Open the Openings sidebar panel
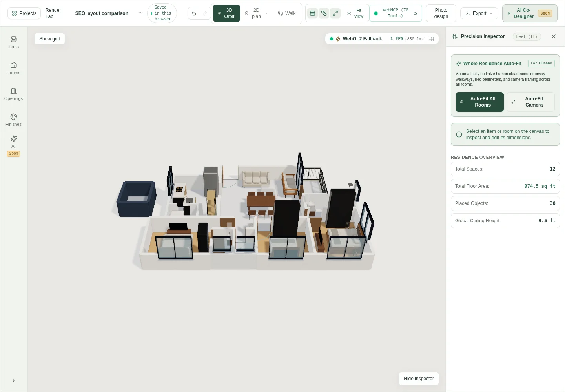Viewport: 565px width, 392px height. [13, 94]
